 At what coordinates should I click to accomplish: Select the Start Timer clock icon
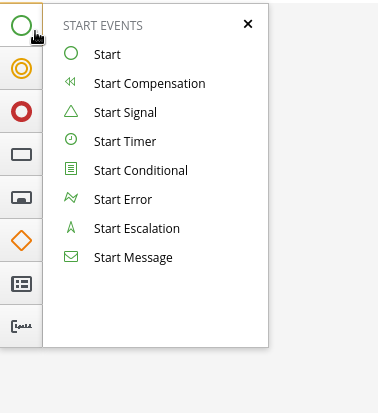pyautogui.click(x=71, y=139)
